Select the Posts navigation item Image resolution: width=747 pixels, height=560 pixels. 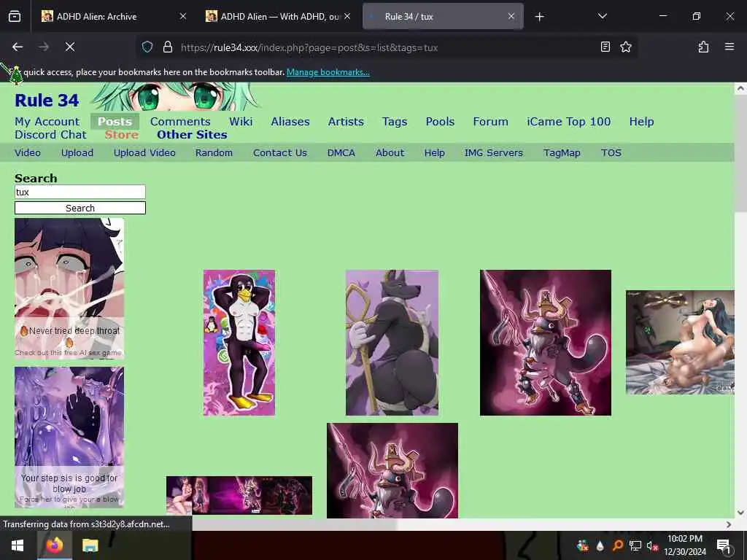115,122
